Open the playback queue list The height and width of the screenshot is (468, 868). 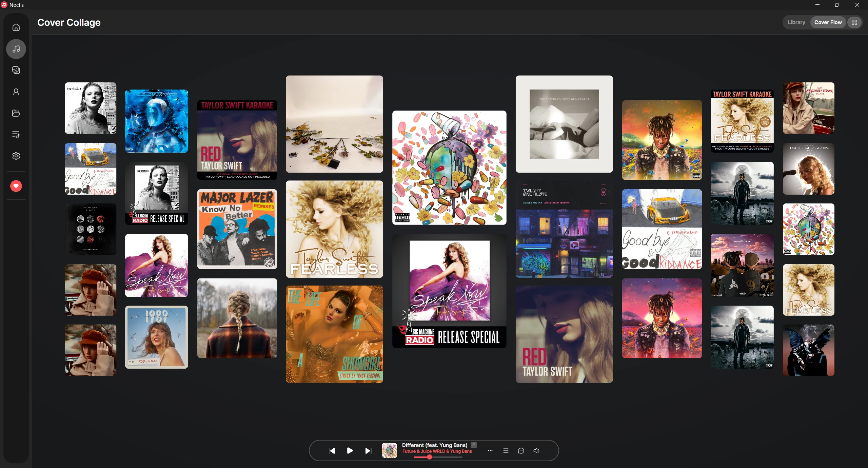tap(506, 451)
